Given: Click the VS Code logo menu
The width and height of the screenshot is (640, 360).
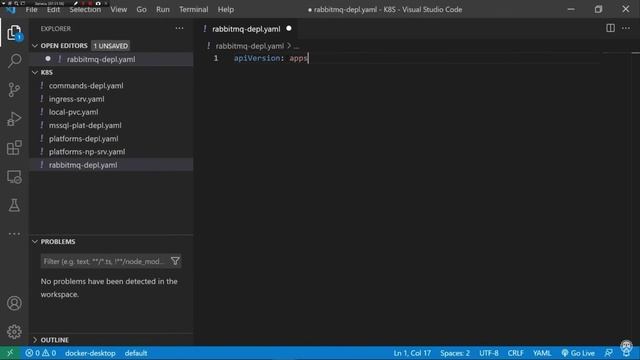Looking at the screenshot, I should 11,9.
